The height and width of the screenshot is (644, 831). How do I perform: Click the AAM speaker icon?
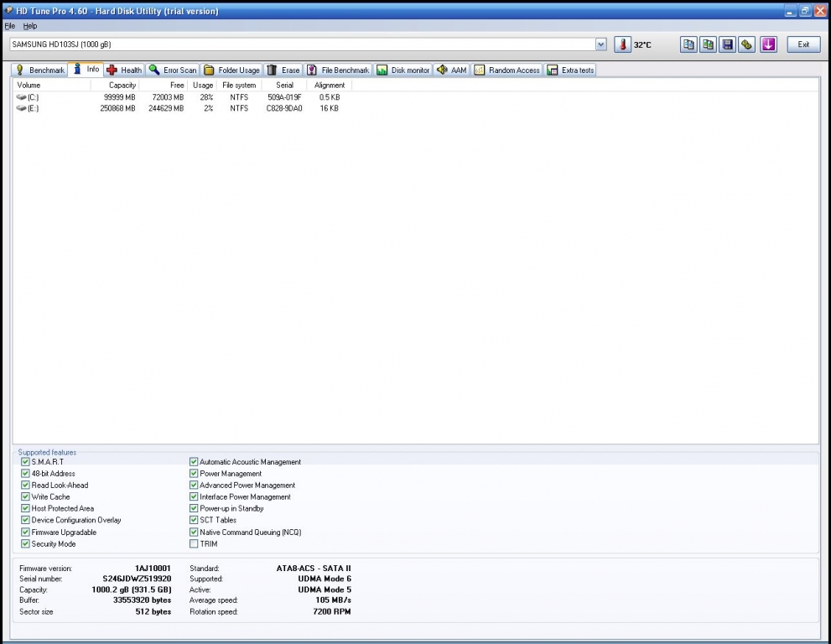coord(442,70)
